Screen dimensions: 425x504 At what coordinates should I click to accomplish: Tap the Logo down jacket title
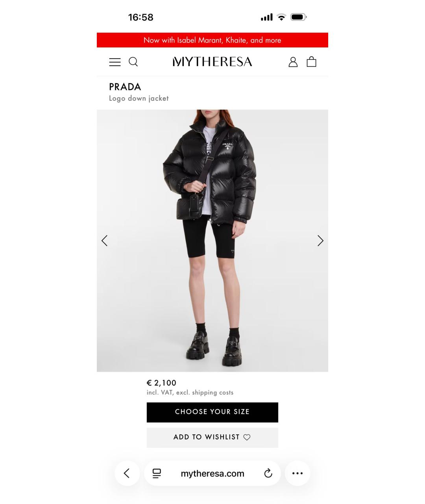[139, 98]
